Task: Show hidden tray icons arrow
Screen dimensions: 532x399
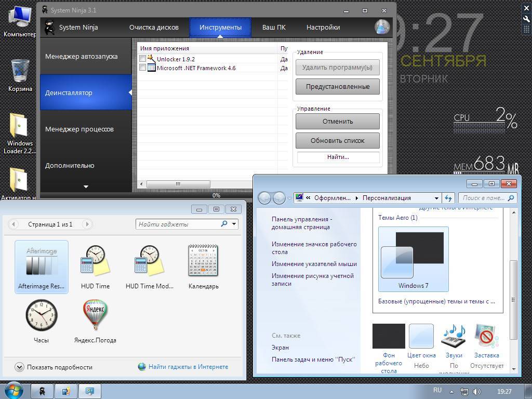Action: click(x=451, y=392)
